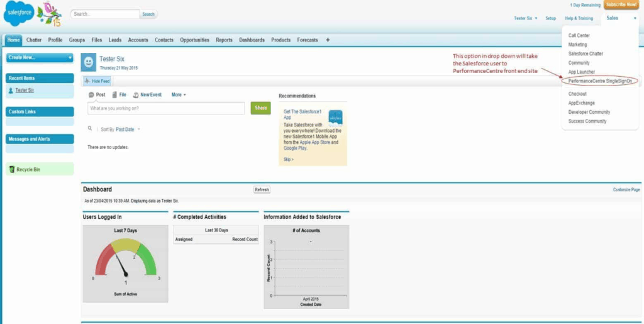Select Developer Community menu item
This screenshot has width=644, height=324.
589,112
